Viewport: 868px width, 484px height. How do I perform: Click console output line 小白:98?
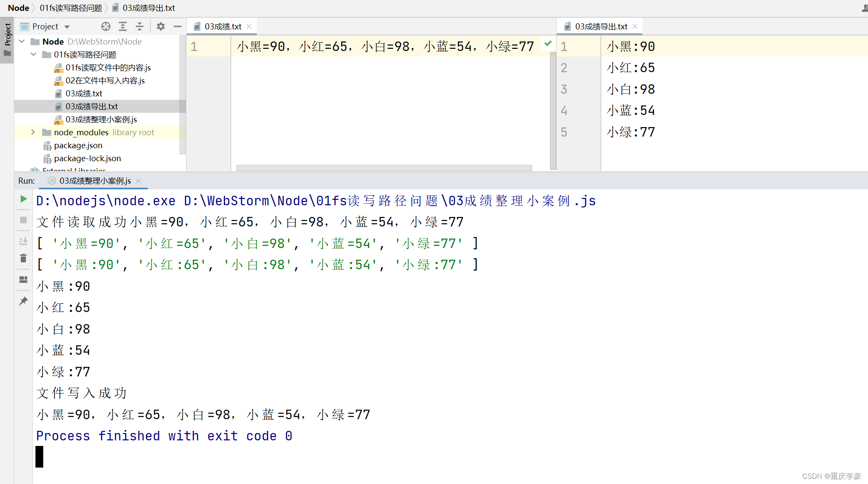pos(64,329)
